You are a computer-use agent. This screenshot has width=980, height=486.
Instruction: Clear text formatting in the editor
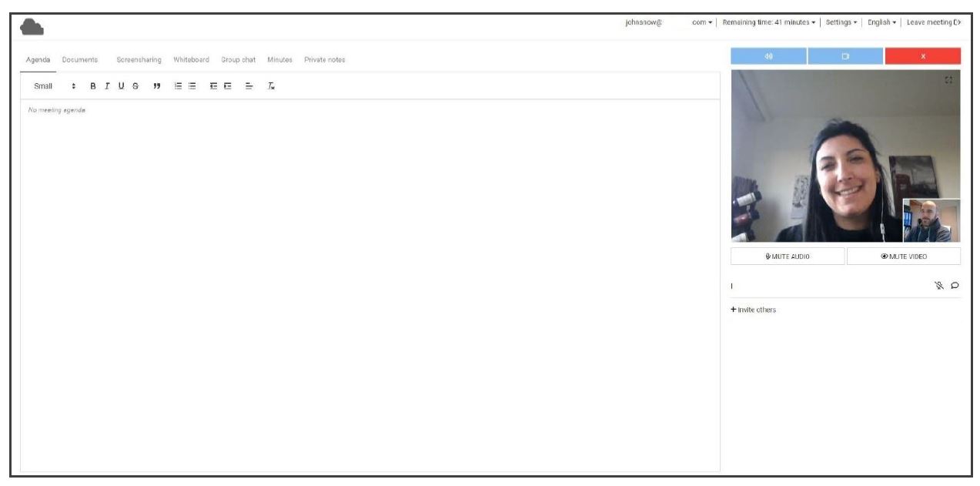tap(271, 86)
